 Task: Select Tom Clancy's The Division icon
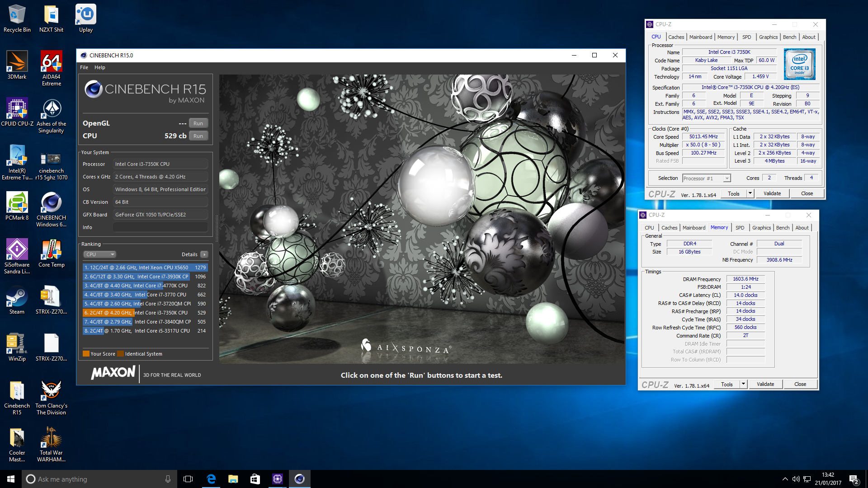51,397
